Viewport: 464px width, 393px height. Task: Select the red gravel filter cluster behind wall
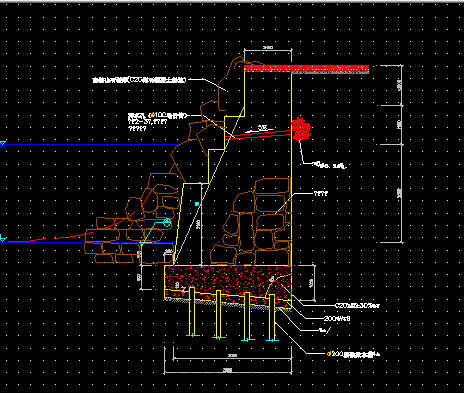pos(301,129)
